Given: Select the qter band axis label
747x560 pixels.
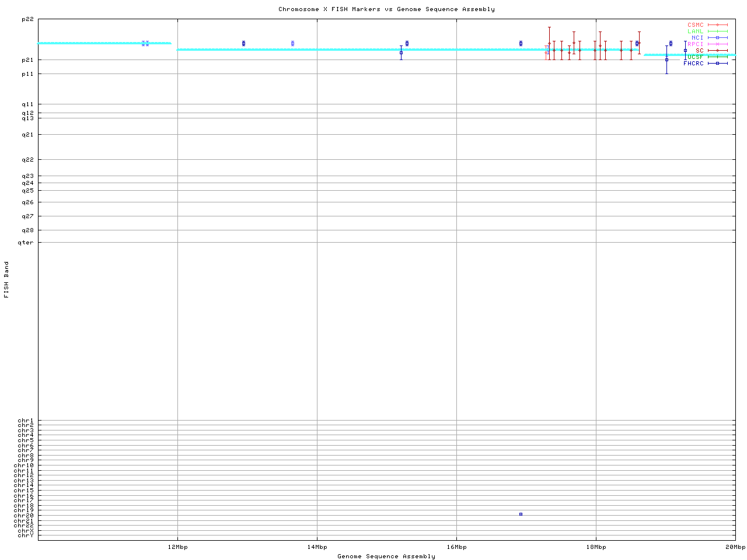Looking at the screenshot, I should tap(26, 243).
